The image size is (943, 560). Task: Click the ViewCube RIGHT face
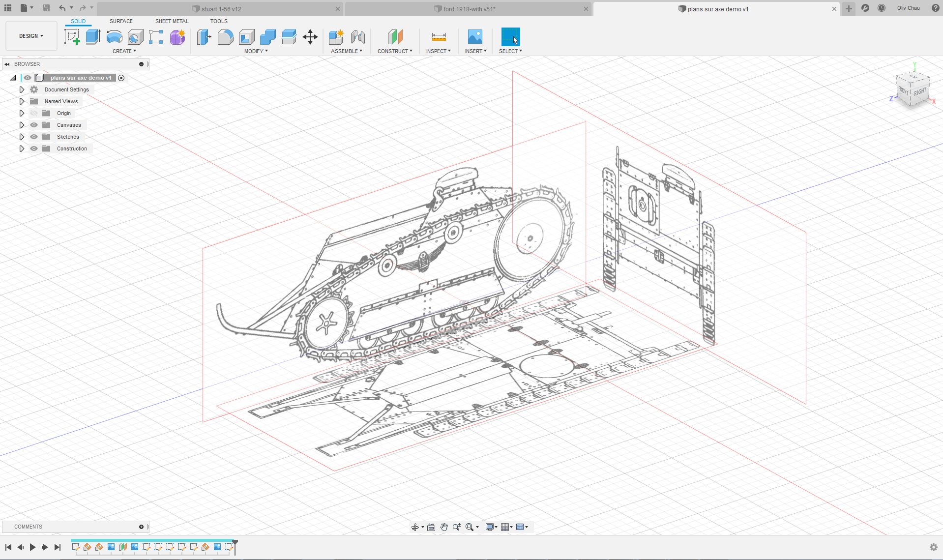coord(920,91)
